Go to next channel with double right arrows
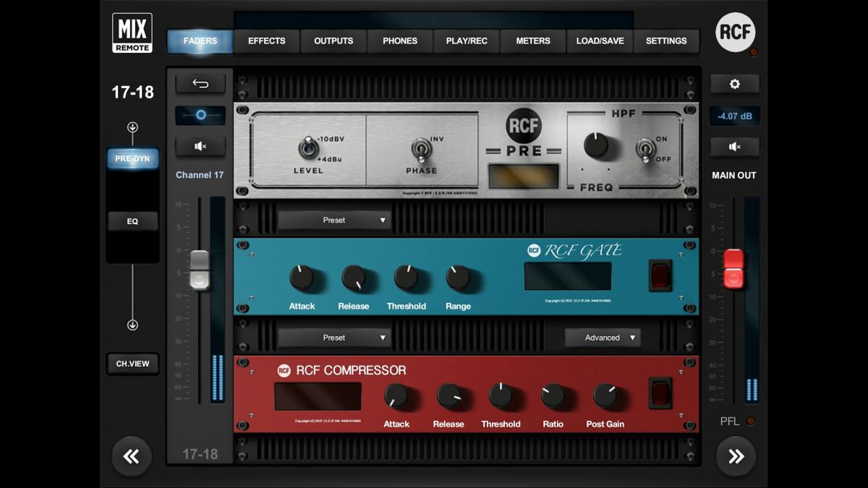The height and width of the screenshot is (488, 868). coord(736,456)
